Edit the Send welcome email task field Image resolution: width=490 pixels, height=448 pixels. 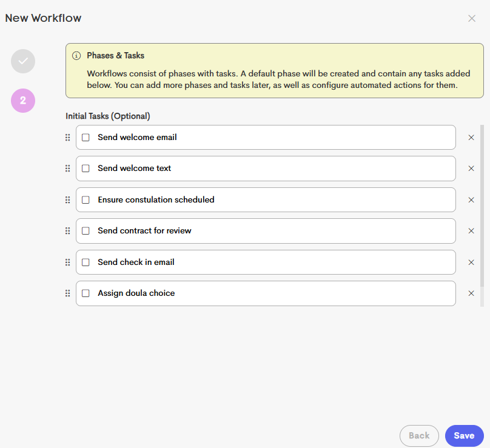click(266, 138)
